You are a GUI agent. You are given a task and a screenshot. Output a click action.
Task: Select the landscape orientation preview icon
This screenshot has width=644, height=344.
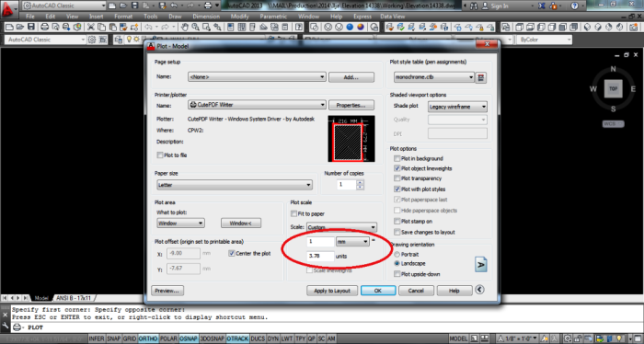coord(481,264)
